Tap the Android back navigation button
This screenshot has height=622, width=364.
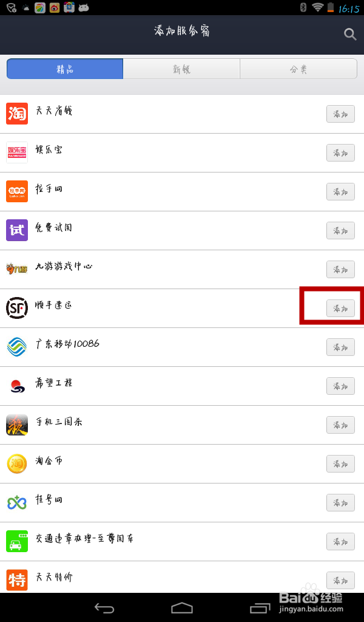[x=104, y=607]
